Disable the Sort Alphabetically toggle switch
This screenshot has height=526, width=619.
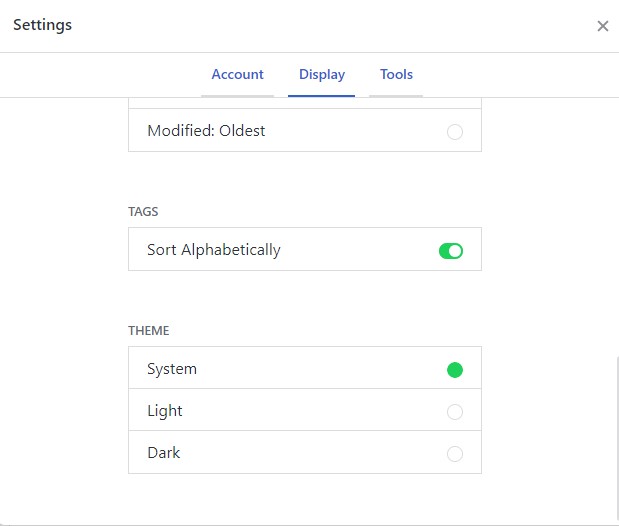[450, 250]
